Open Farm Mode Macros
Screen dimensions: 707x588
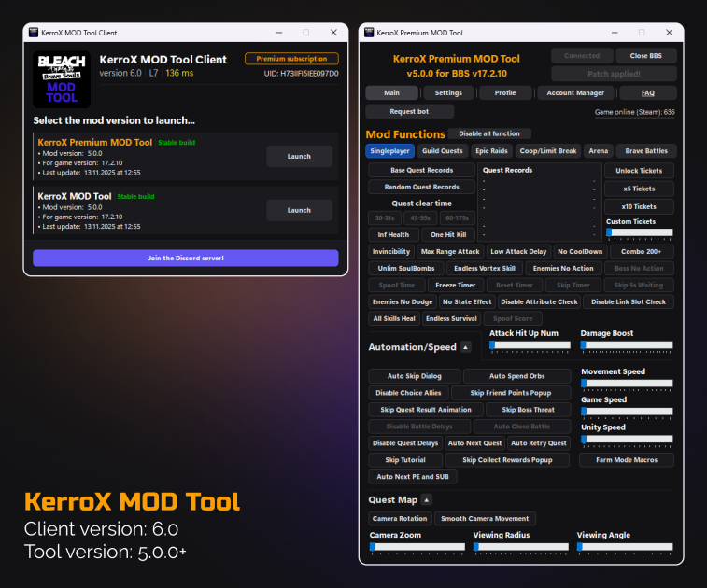(x=627, y=460)
